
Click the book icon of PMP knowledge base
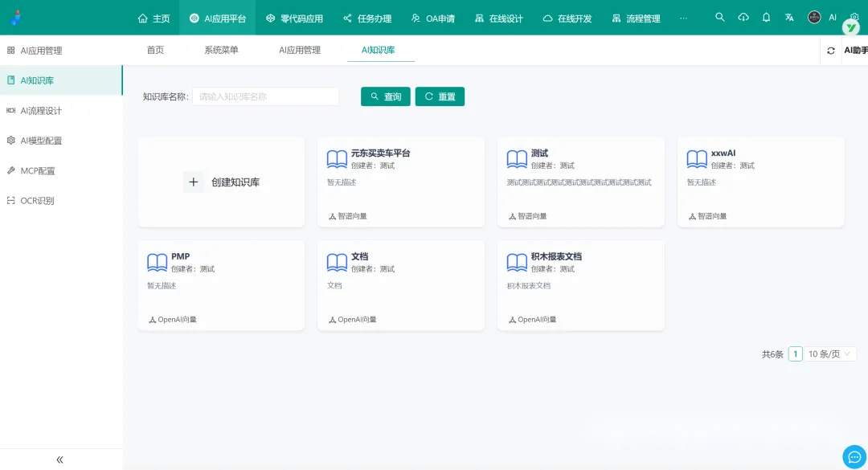(158, 263)
